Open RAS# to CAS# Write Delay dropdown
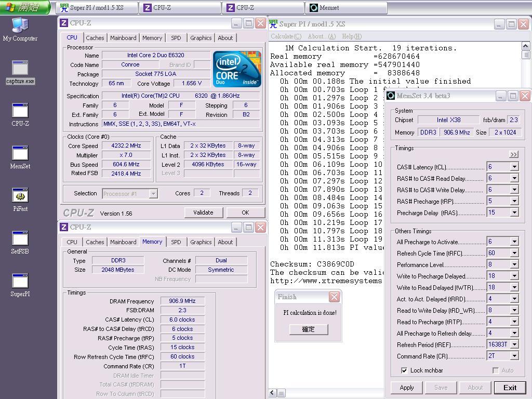The height and width of the screenshot is (399, 532). pyautogui.click(x=515, y=190)
